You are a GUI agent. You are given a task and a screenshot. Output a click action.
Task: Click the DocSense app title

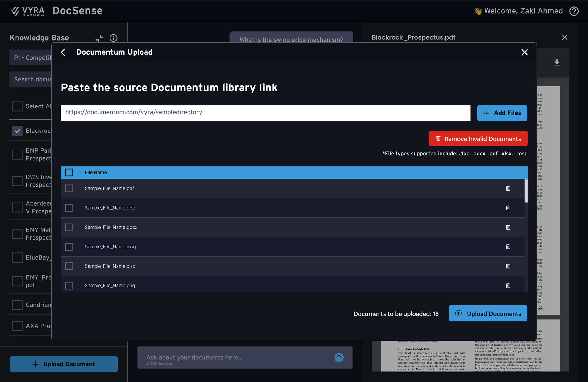[77, 11]
